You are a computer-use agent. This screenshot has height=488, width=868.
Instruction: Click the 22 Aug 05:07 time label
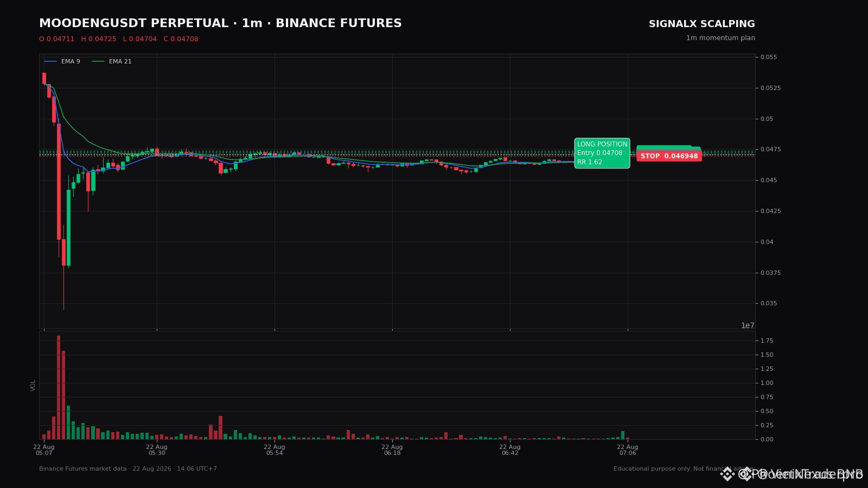pos(44,450)
